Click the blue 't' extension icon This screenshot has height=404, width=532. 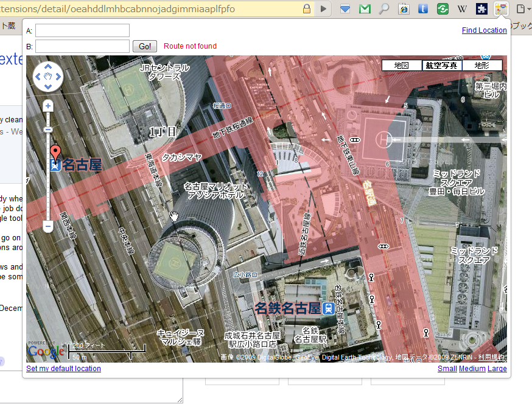click(423, 9)
